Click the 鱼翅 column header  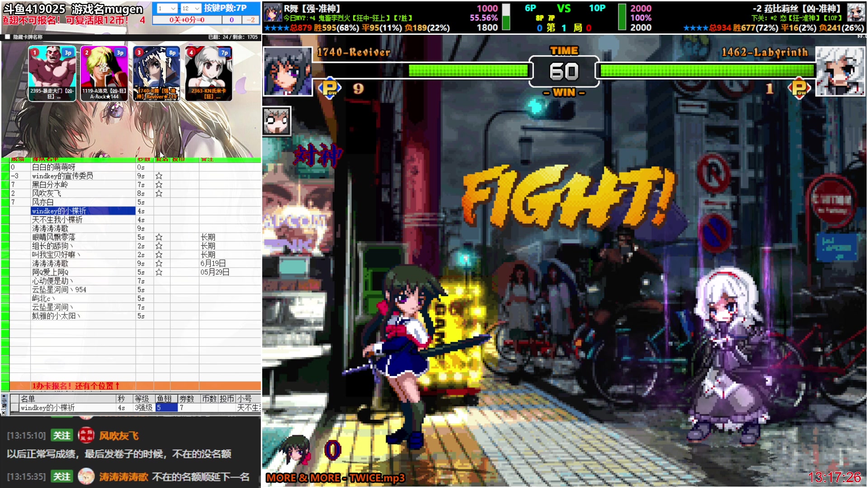pos(166,399)
